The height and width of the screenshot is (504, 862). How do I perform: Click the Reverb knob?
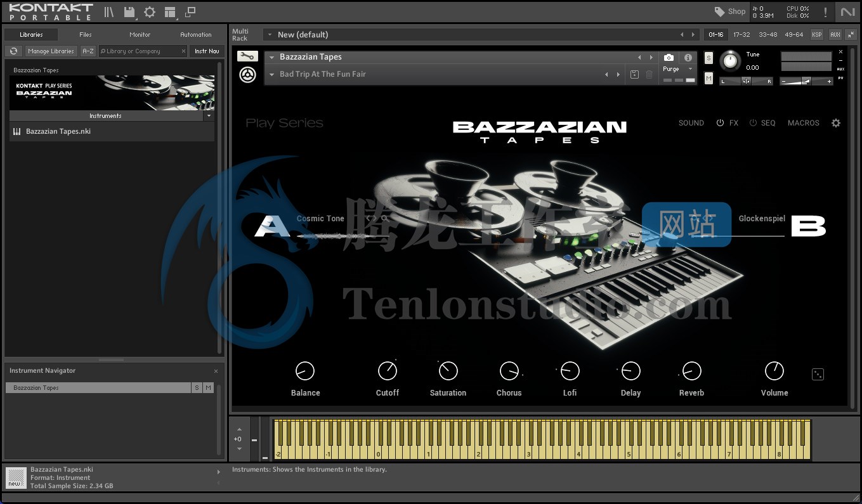(691, 371)
